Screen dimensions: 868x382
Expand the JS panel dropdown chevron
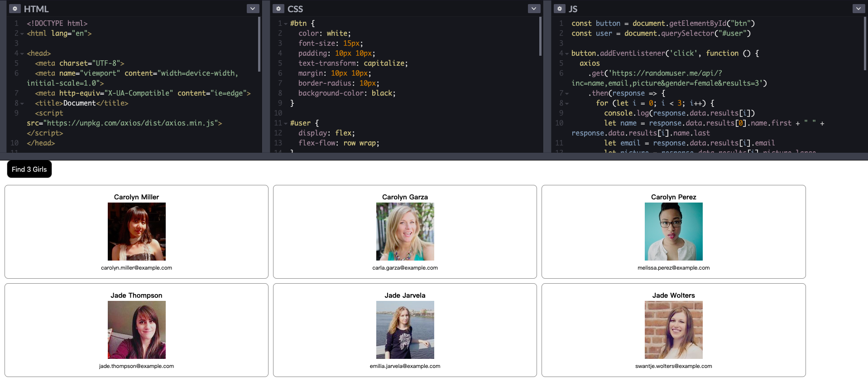[x=858, y=9]
